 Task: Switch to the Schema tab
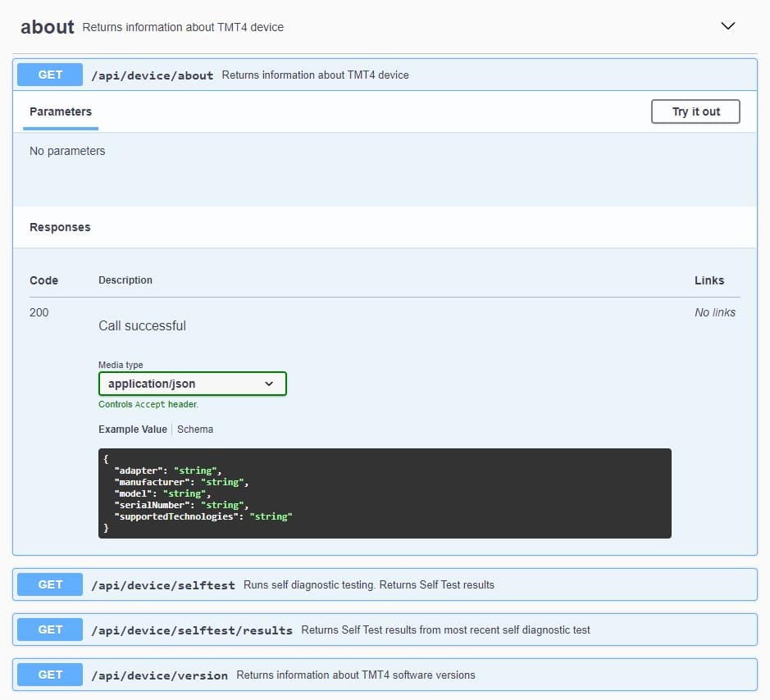pyautogui.click(x=195, y=430)
